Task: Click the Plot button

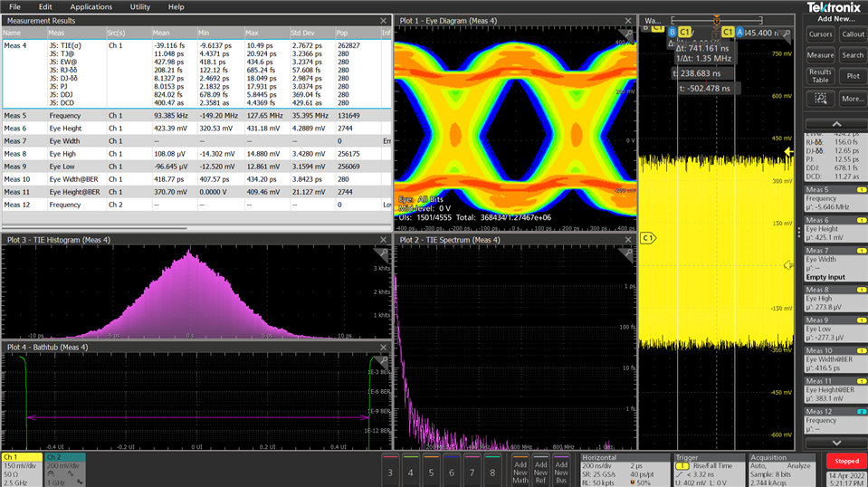Action: [853, 76]
